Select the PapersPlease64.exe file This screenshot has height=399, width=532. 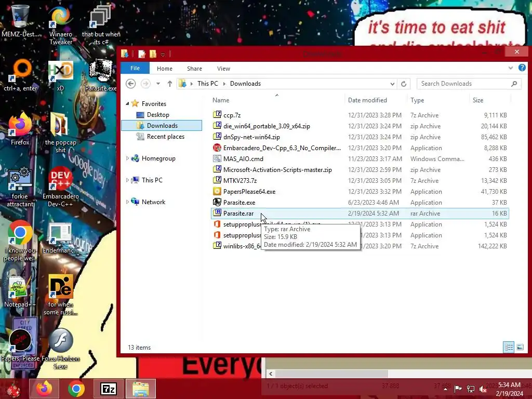point(360,191)
